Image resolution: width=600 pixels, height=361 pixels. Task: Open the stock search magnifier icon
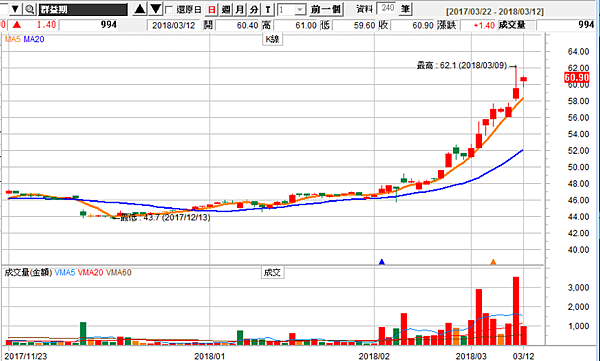pos(30,9)
